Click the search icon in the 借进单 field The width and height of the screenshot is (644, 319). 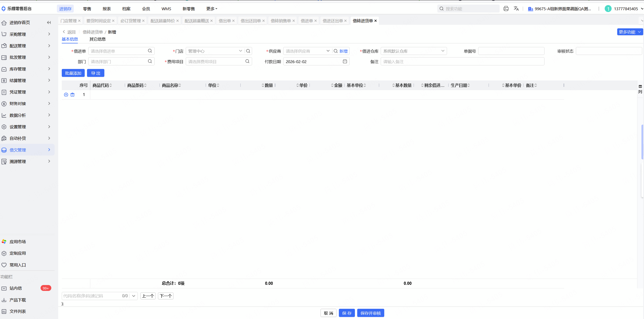pos(150,51)
